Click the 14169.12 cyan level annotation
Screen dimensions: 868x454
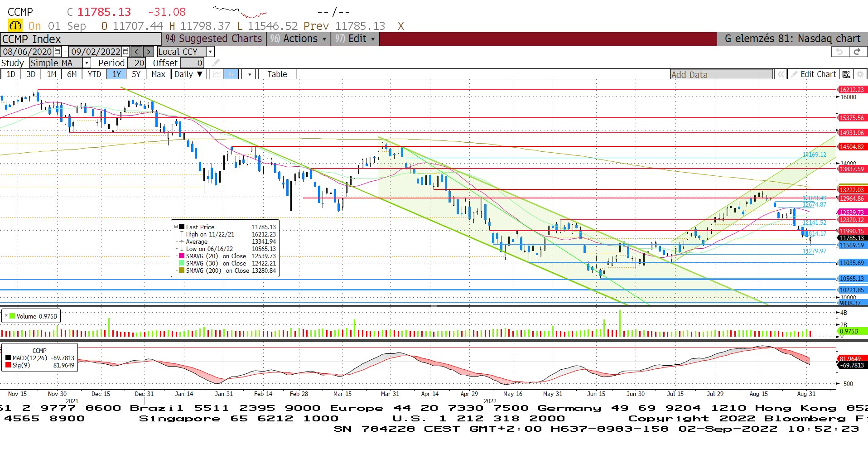tap(814, 155)
